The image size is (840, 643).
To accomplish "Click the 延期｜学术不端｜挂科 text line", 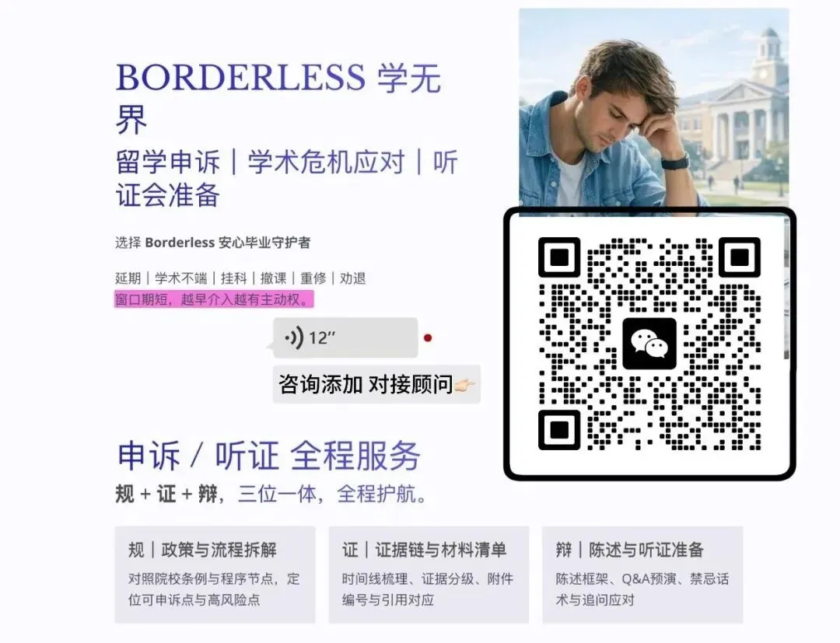I will (x=240, y=278).
